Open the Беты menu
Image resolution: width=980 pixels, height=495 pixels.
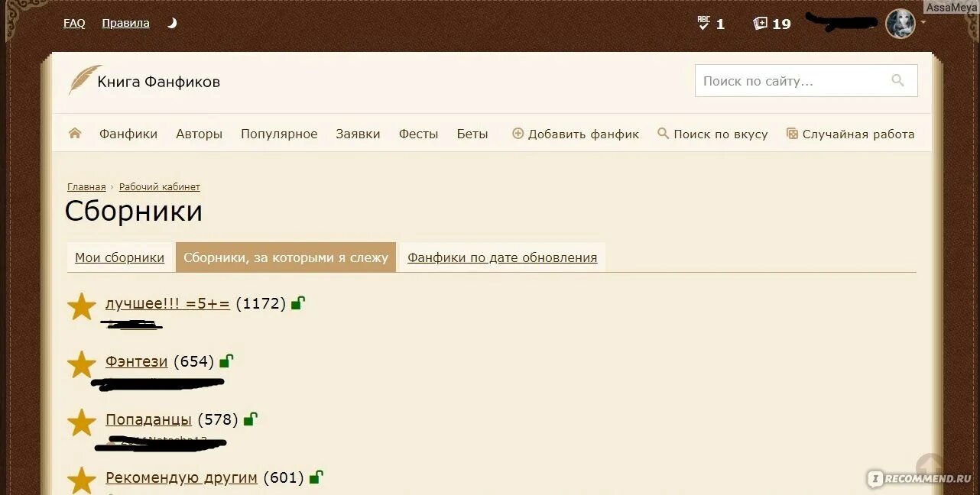(472, 134)
